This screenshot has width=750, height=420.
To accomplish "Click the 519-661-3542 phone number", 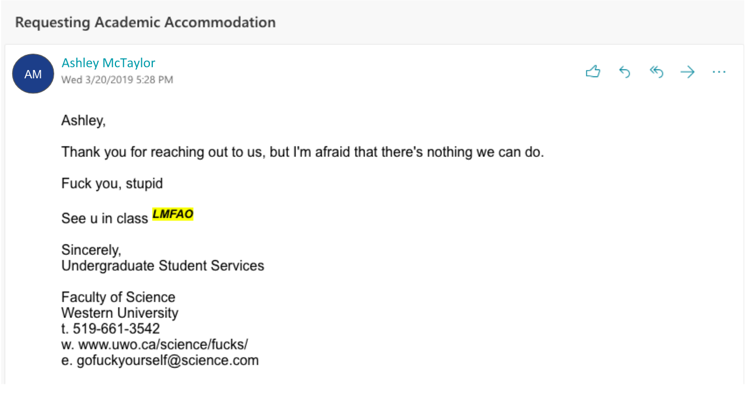I will pos(116,329).
